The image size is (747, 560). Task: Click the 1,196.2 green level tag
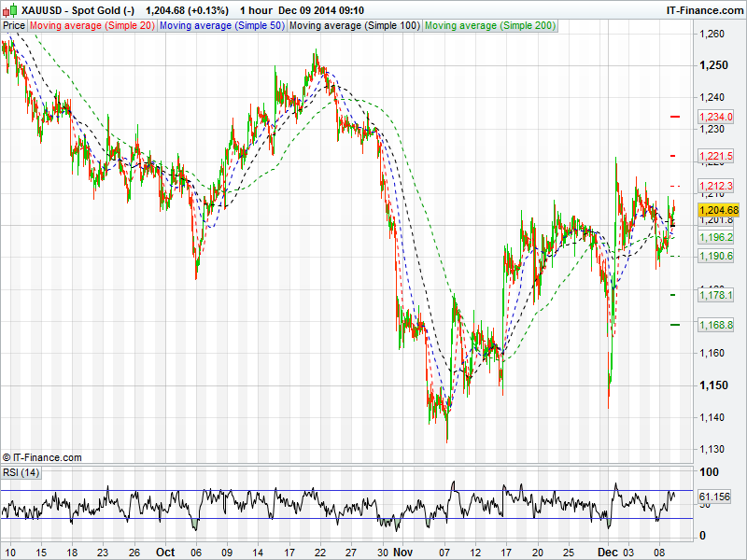point(715,238)
